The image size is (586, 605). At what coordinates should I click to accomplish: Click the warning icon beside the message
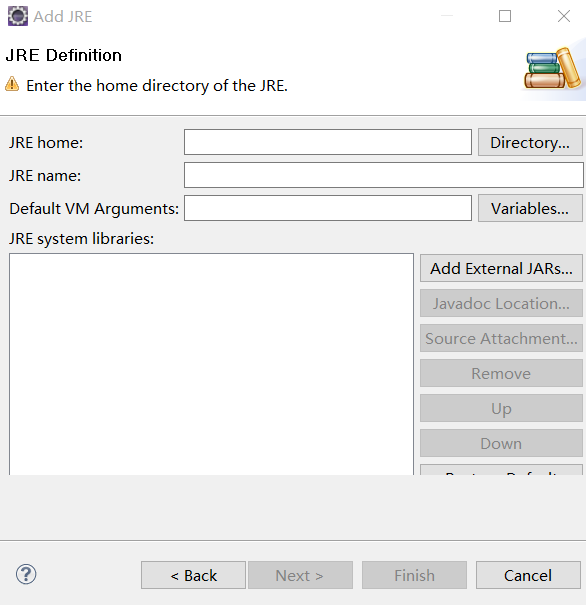[12, 84]
